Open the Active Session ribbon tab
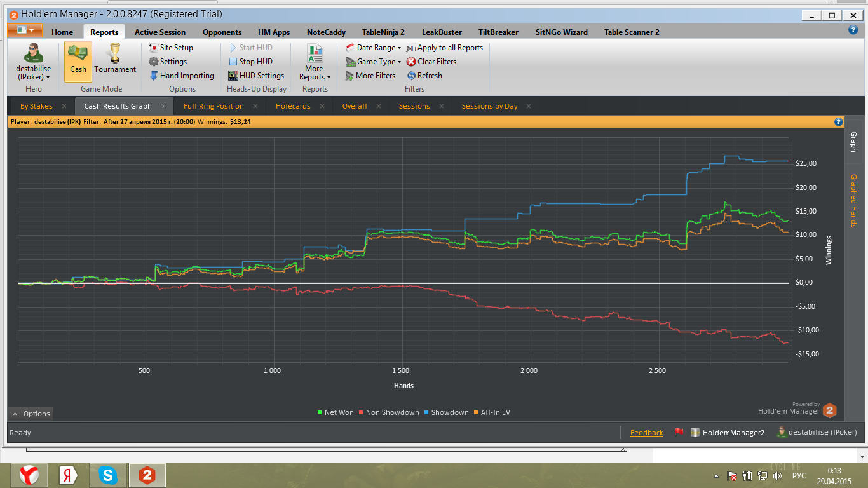The width and height of the screenshot is (868, 488). pyautogui.click(x=160, y=32)
